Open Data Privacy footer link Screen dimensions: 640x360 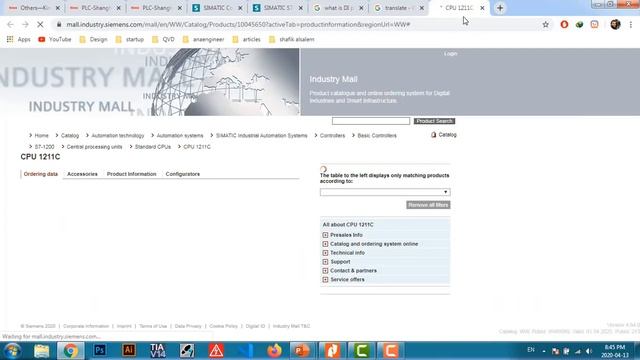[188, 326]
